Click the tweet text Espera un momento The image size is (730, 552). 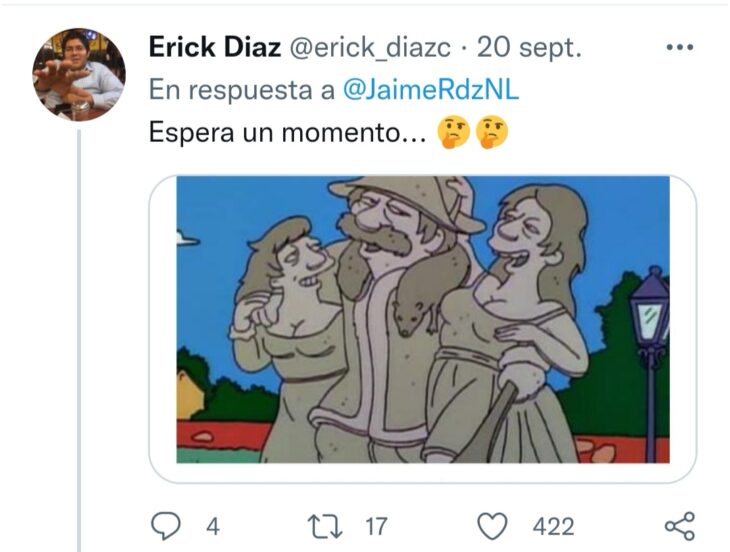pyautogui.click(x=288, y=133)
